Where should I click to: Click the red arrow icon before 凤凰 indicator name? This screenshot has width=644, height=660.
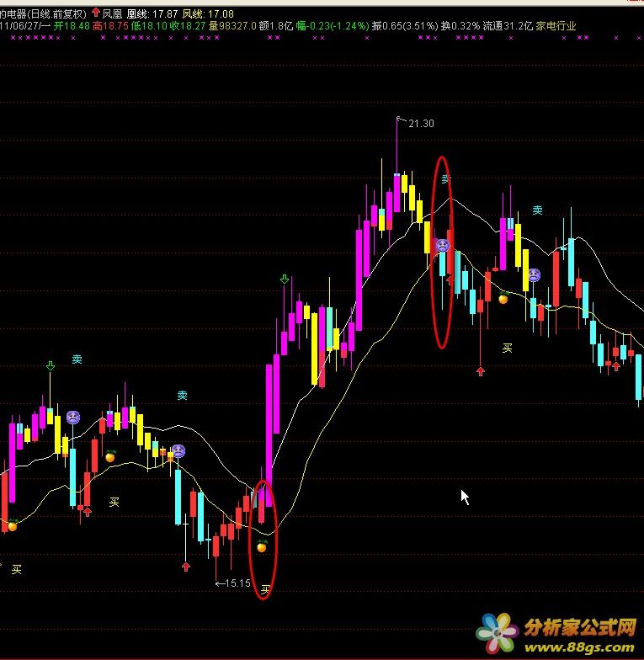96,13
